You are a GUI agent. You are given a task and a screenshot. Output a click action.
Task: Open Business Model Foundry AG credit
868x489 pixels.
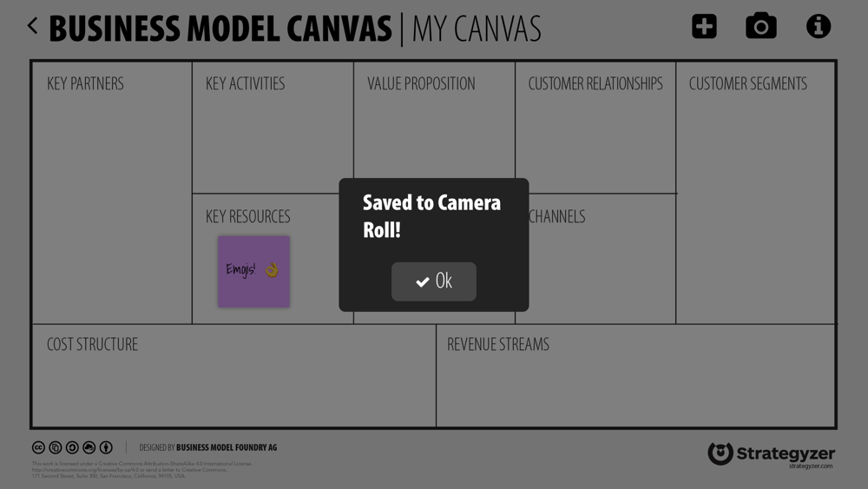tap(227, 447)
